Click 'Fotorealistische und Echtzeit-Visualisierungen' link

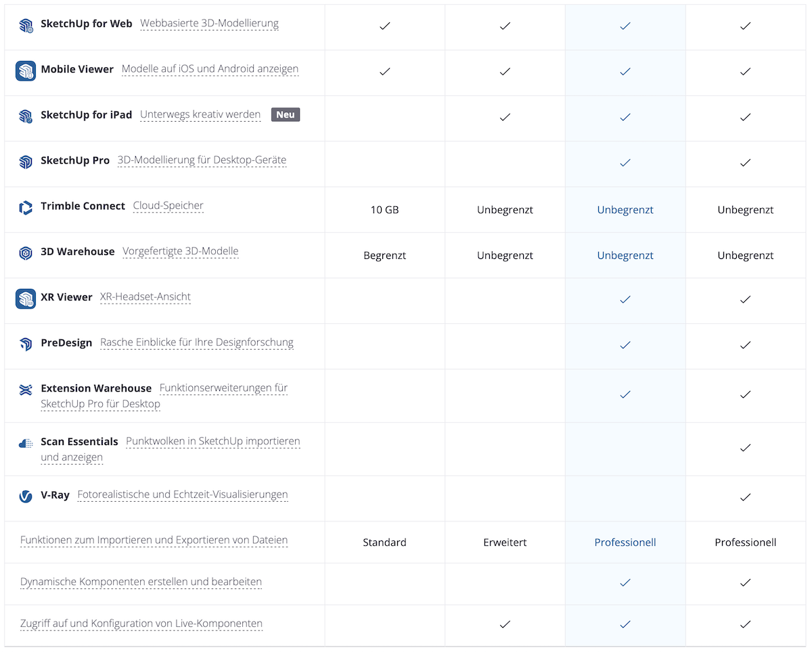click(183, 494)
